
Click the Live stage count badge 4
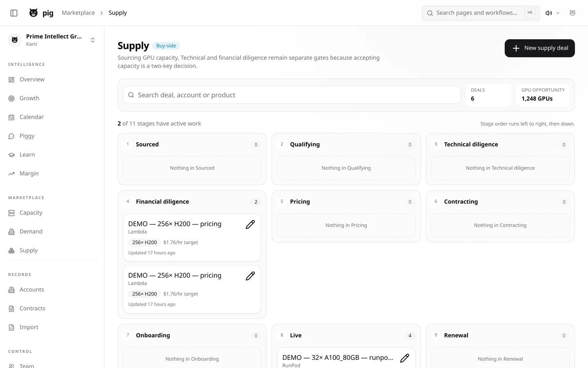pyautogui.click(x=410, y=336)
